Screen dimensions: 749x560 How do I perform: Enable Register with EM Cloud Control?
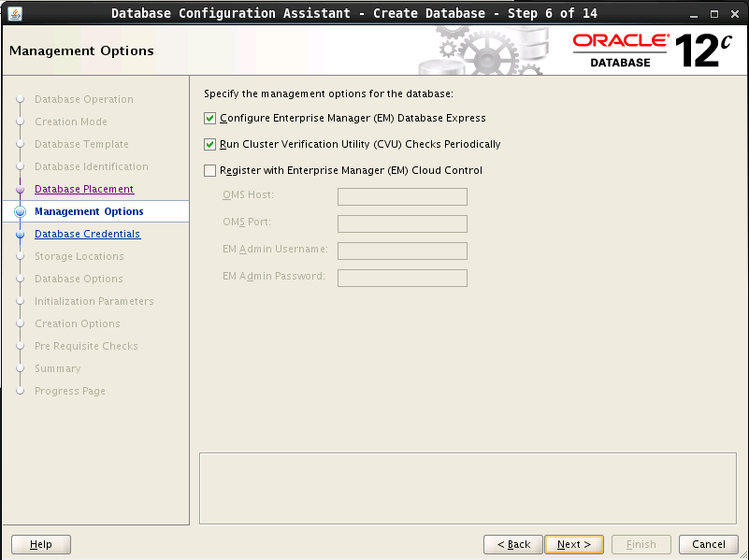[209, 171]
